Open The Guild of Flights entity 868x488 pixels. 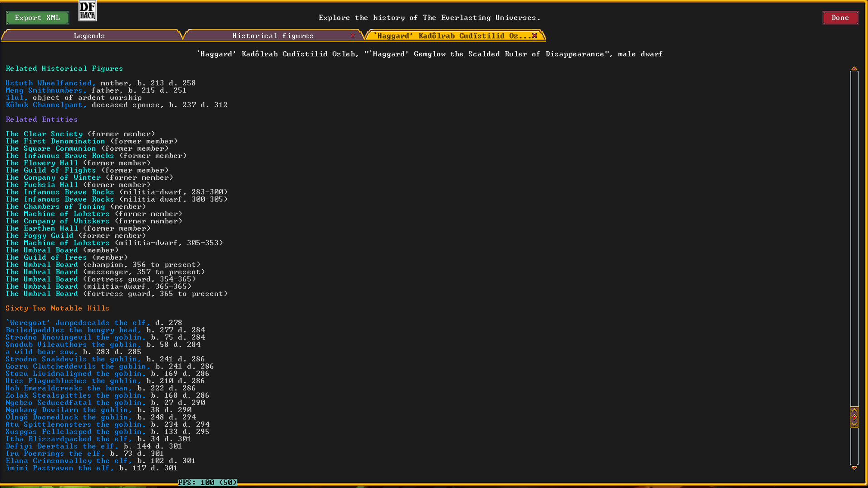(51, 170)
